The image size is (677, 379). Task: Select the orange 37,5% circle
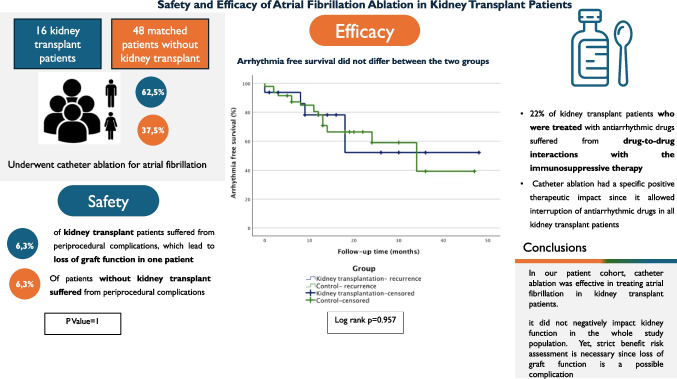click(153, 130)
